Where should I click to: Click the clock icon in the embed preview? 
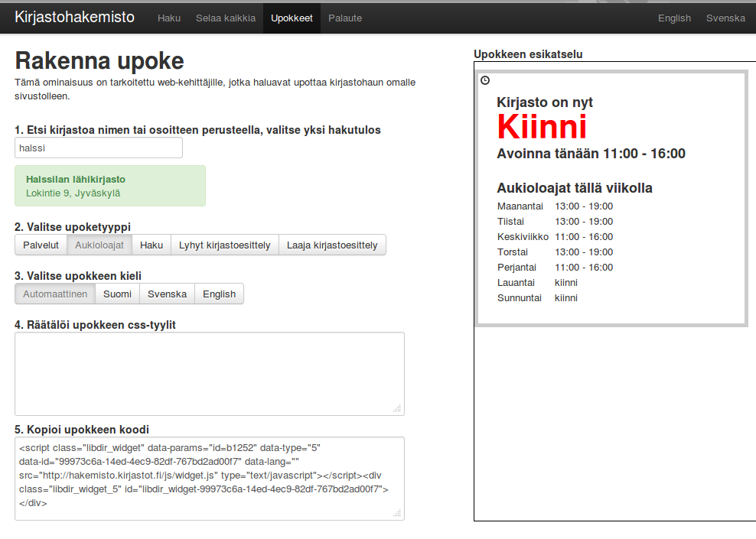pyautogui.click(x=485, y=80)
